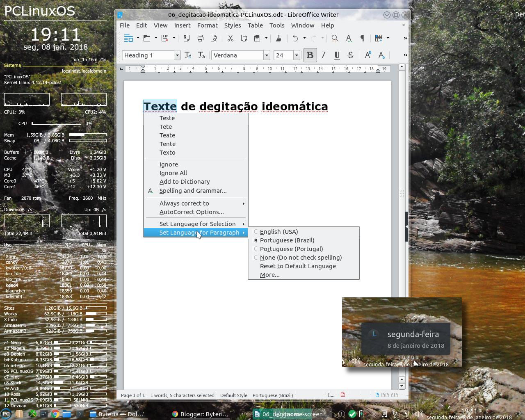This screenshot has height=420, width=525.
Task: Click the Save document icon
Action: (165, 38)
